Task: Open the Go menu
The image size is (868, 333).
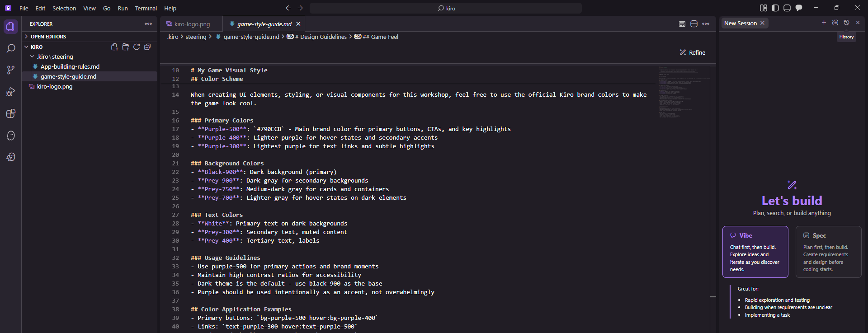Action: (107, 8)
